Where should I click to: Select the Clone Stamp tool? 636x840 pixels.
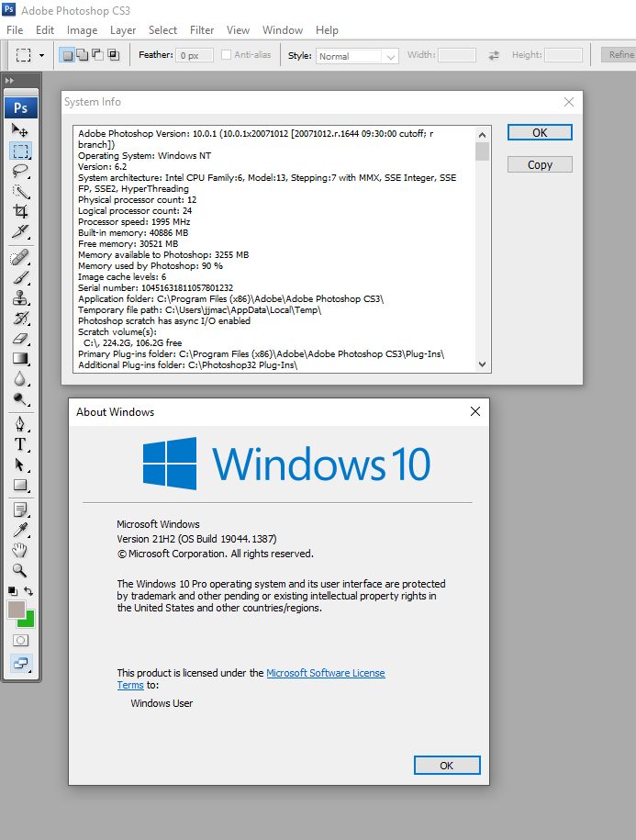coord(20,297)
